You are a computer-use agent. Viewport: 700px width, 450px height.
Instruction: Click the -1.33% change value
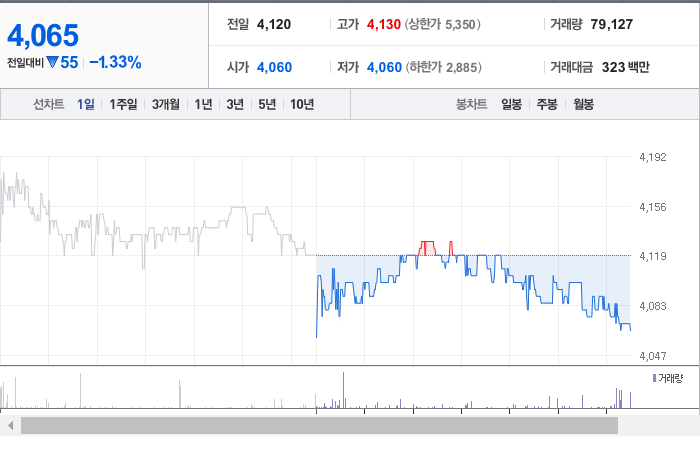[x=115, y=62]
